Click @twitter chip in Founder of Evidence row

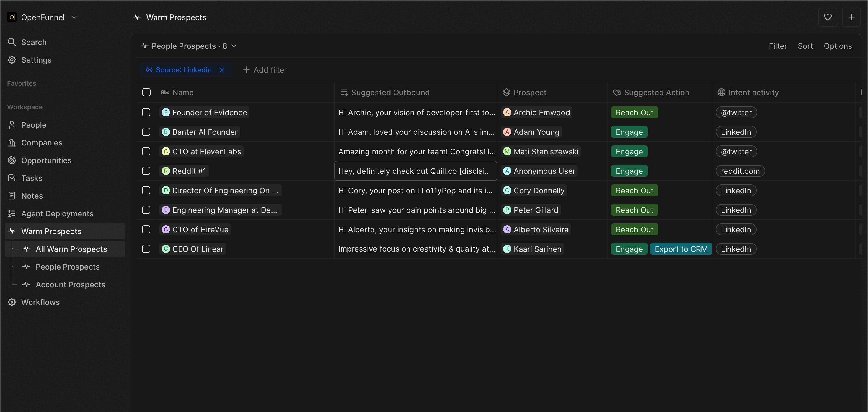[x=736, y=112]
